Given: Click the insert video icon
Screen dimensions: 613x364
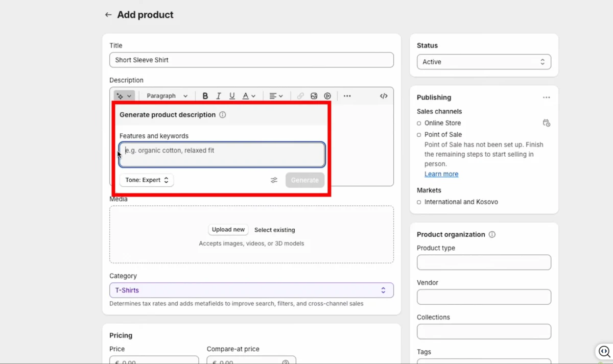Looking at the screenshot, I should click(x=327, y=96).
